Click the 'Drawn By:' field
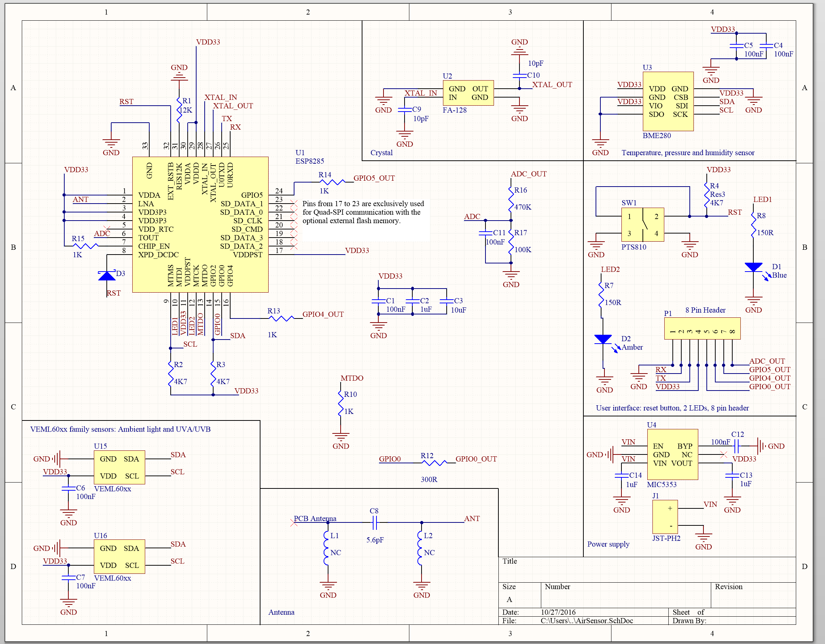 coord(732,621)
